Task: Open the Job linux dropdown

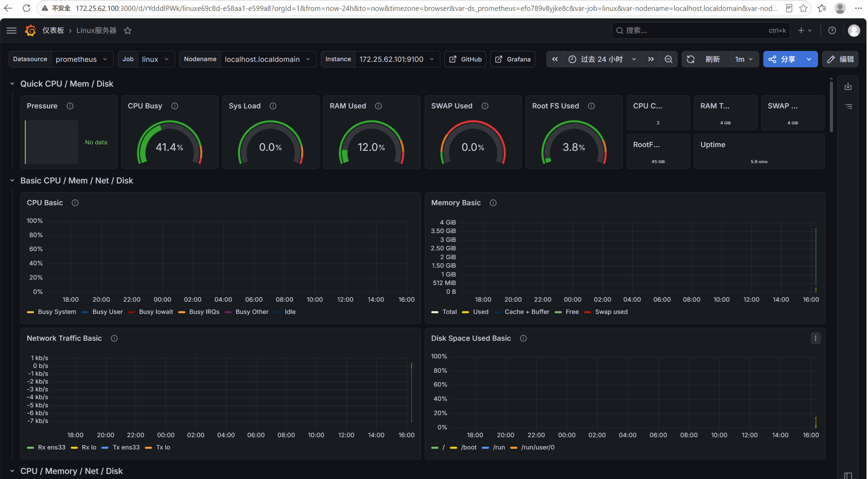Action: point(156,59)
